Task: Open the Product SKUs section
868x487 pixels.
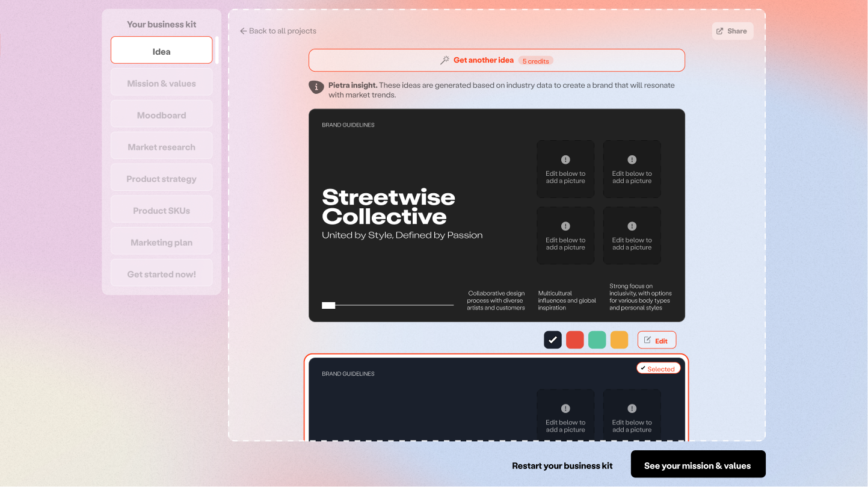Action: tap(161, 209)
